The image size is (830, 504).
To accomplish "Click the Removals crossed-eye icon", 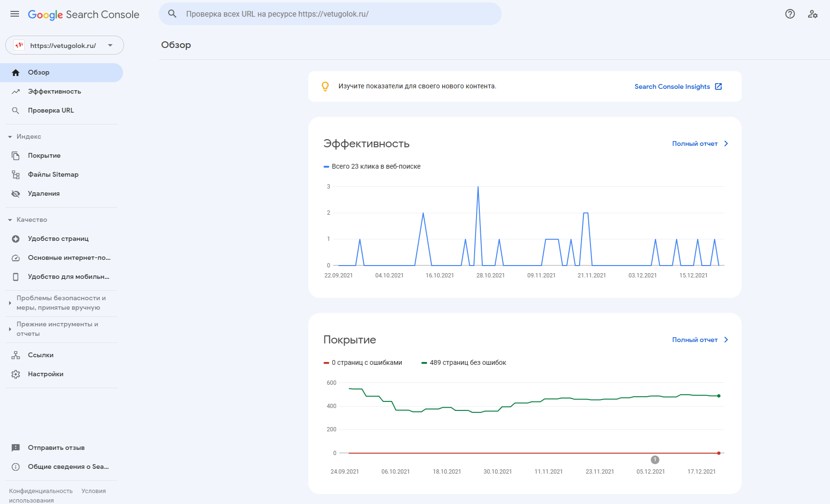I will point(16,194).
